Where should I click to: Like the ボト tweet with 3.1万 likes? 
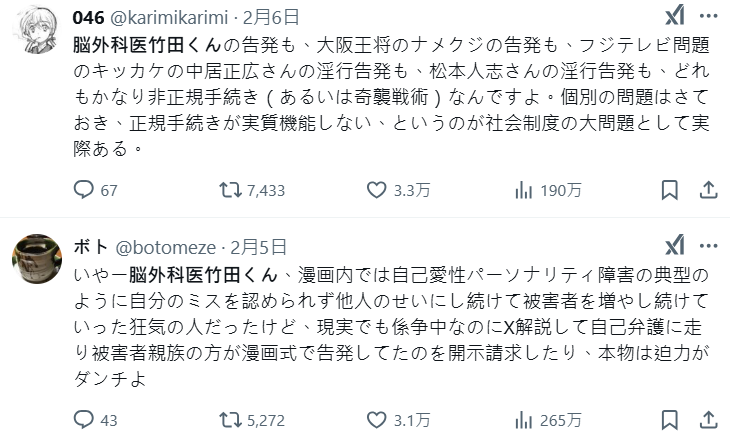(x=377, y=420)
